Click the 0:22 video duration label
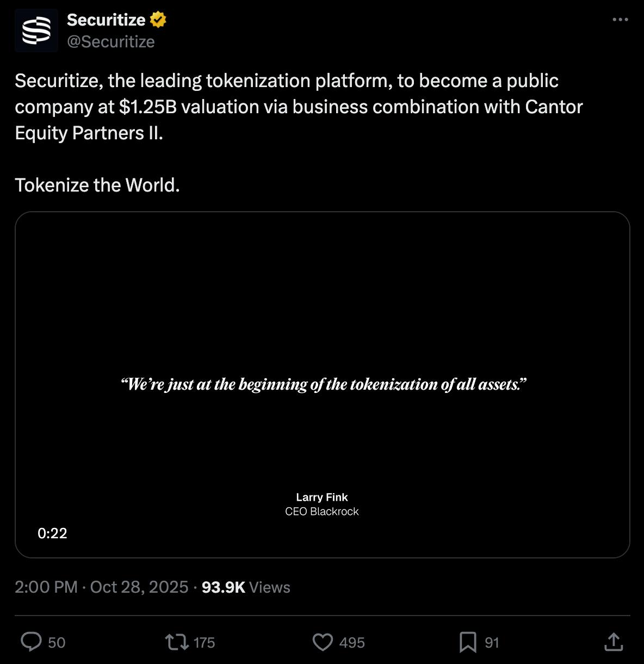The image size is (644, 664). tap(52, 533)
